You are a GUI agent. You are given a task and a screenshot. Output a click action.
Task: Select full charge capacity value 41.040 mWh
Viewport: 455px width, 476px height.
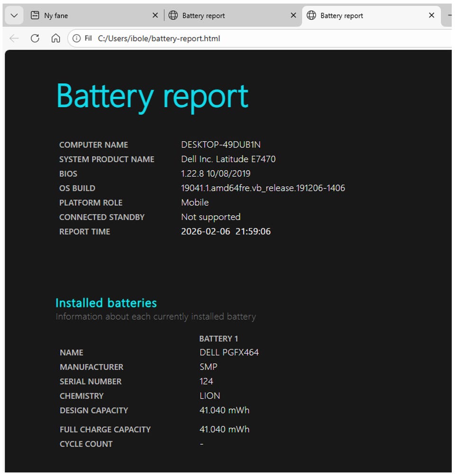[224, 430]
